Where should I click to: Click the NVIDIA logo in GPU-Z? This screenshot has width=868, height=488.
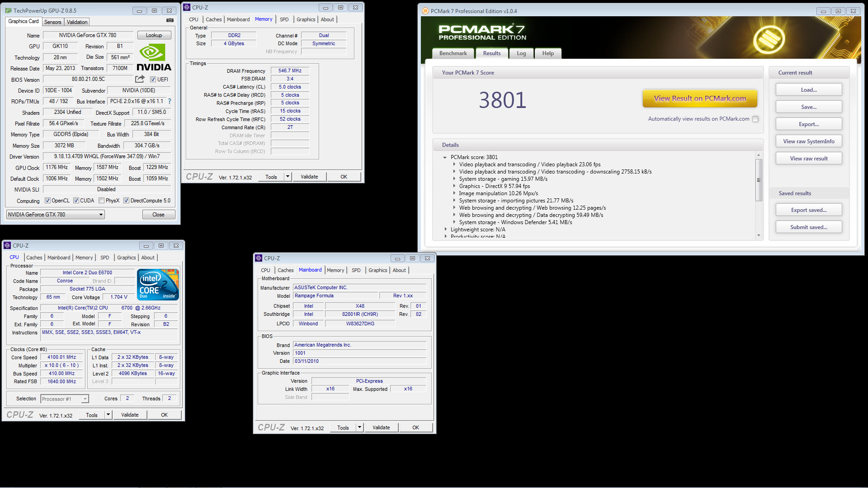click(154, 57)
